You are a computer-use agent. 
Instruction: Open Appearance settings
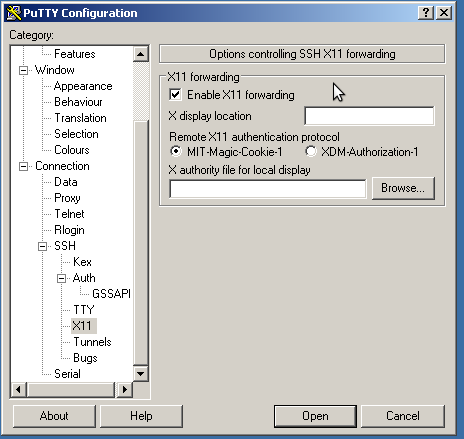tap(83, 86)
